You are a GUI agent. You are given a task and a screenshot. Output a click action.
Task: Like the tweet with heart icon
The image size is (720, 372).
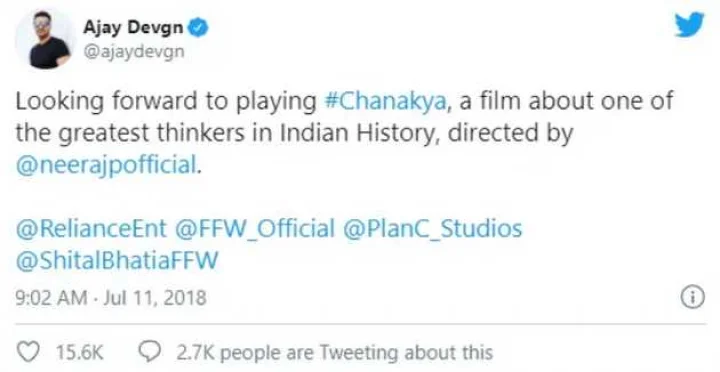pos(28,352)
